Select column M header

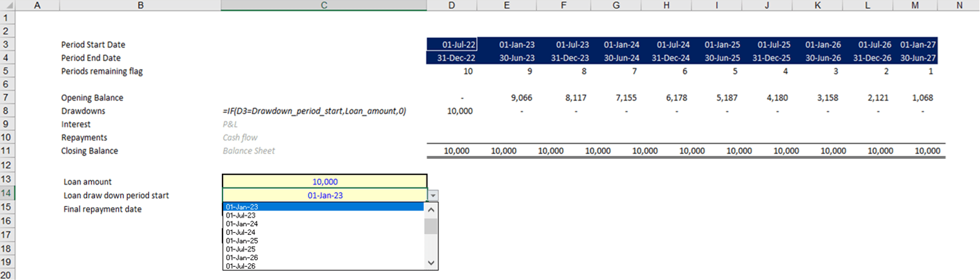916,5
